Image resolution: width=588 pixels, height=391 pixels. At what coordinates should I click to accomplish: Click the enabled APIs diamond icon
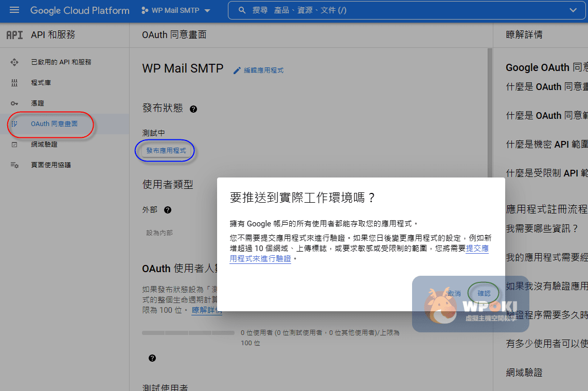click(x=14, y=62)
